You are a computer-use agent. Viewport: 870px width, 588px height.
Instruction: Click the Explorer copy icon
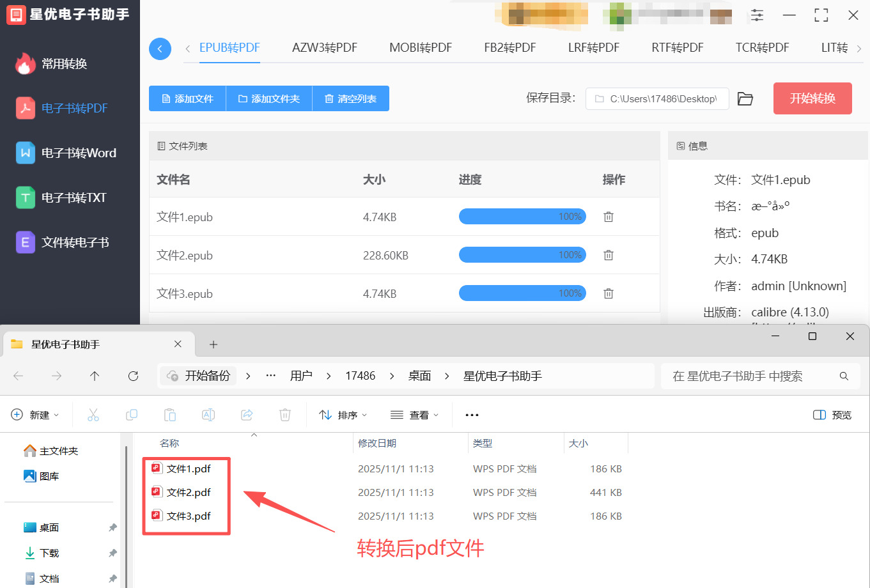point(132,415)
